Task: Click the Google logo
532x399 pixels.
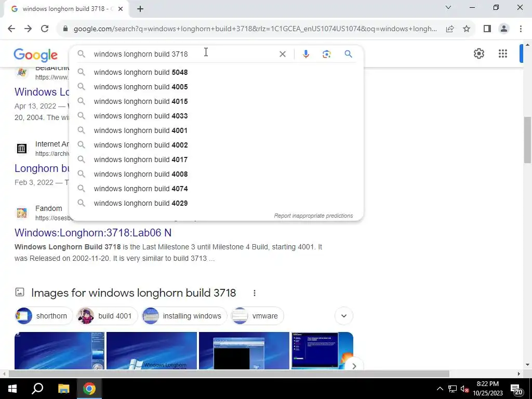Action: [36, 55]
